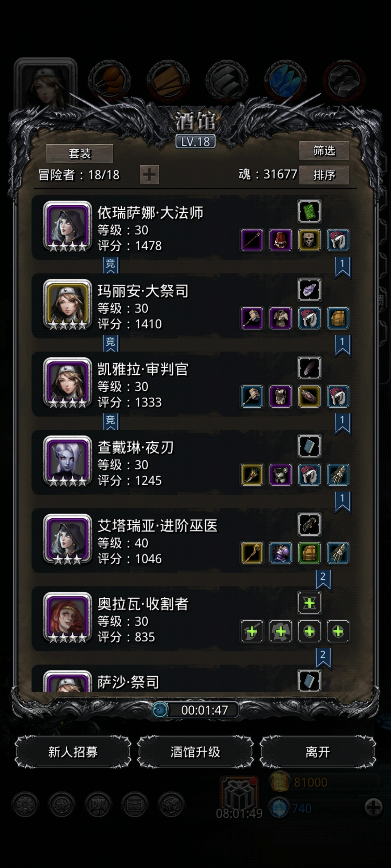This screenshot has height=868, width=391.
Task: Add a weapon to 奥拉瓦·收割者's empty slot
Action: 252,631
